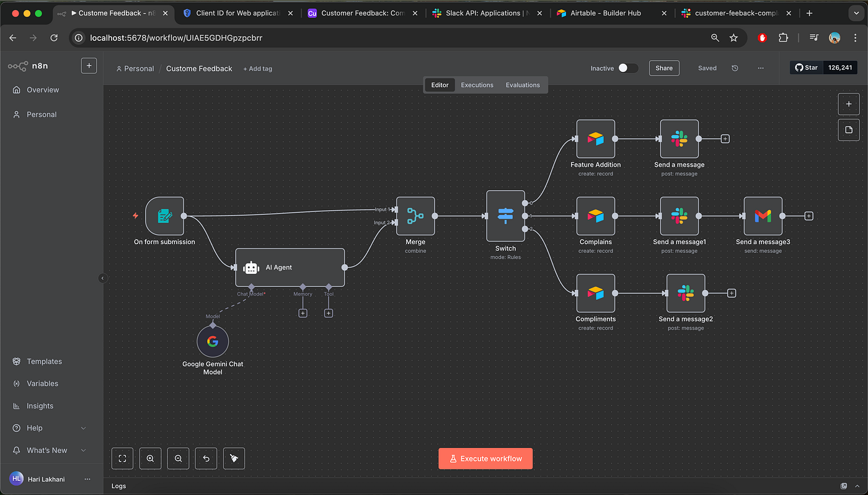Open the Complains Airtable node
This screenshot has height=495, width=868.
[x=596, y=216]
